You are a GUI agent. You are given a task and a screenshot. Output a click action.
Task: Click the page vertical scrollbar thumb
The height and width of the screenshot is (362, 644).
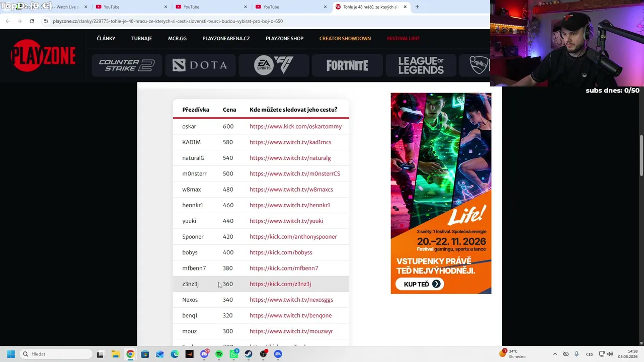point(641,156)
